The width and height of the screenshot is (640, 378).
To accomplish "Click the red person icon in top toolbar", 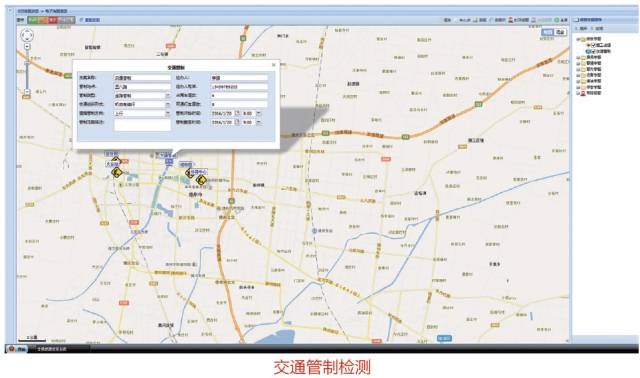I will coord(510,20).
